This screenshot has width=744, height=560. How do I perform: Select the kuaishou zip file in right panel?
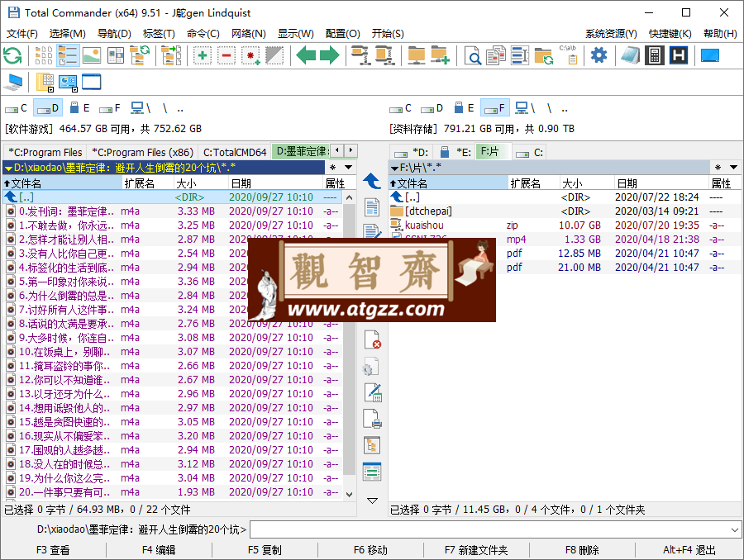pos(565,225)
